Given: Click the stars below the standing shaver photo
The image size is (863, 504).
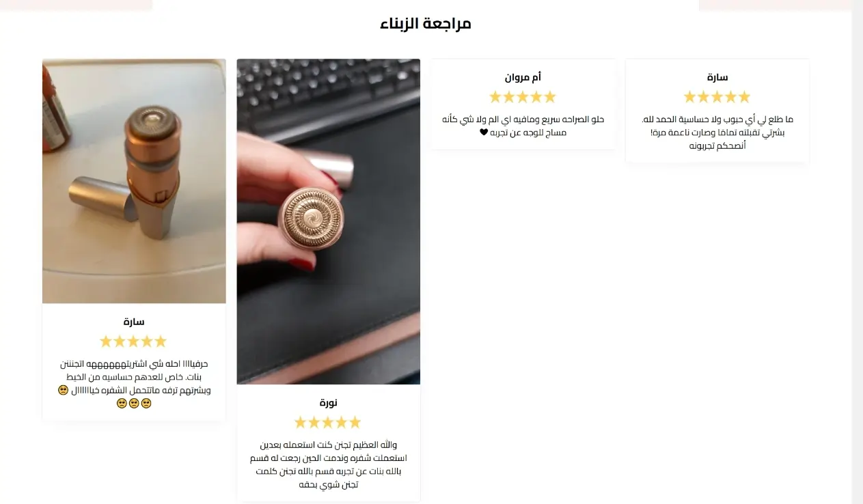Looking at the screenshot, I should click(133, 341).
